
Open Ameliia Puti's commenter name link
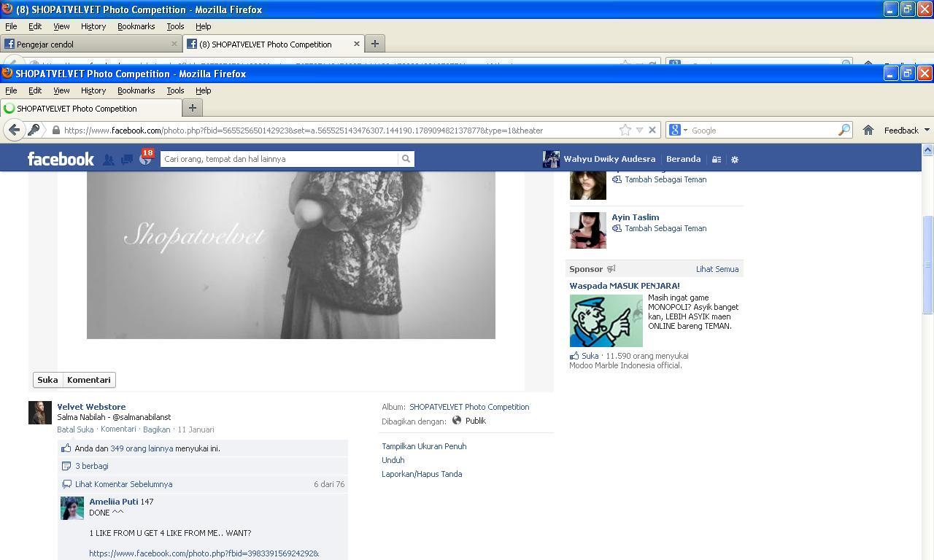[114, 502]
